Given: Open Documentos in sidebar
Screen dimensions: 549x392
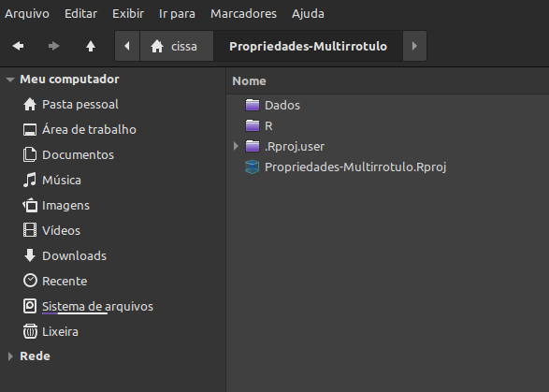Looking at the screenshot, I should point(78,155).
